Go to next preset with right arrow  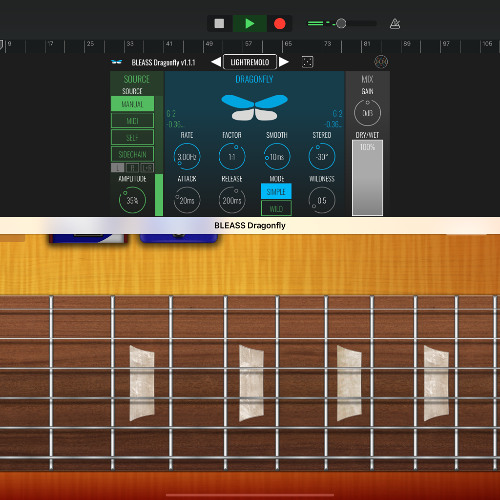pyautogui.click(x=283, y=62)
